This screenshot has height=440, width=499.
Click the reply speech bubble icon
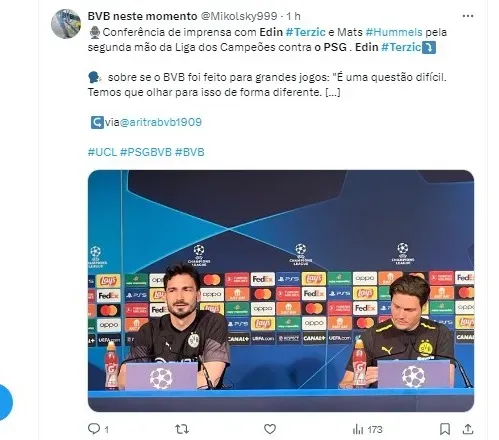coord(94,429)
